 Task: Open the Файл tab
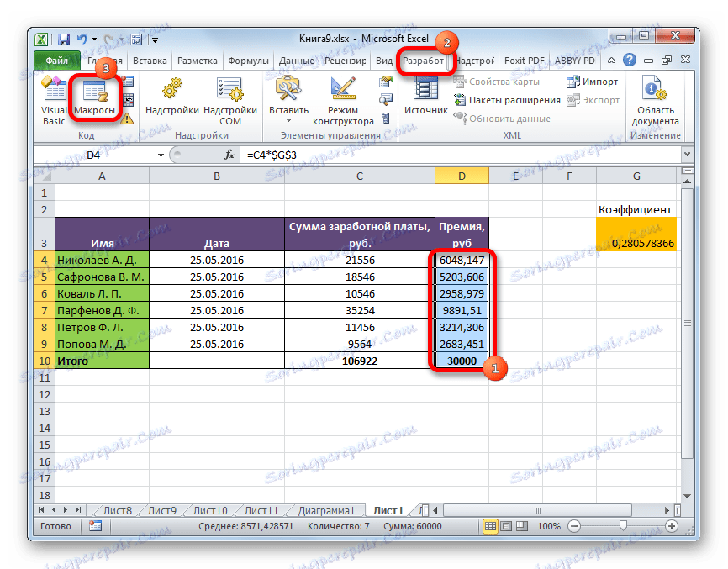56,61
